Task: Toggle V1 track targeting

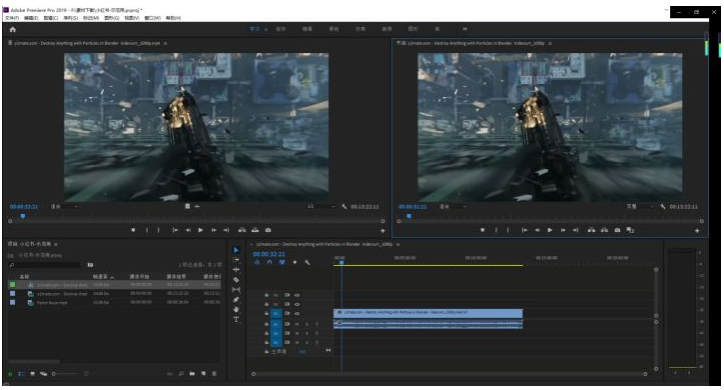Action: click(276, 313)
